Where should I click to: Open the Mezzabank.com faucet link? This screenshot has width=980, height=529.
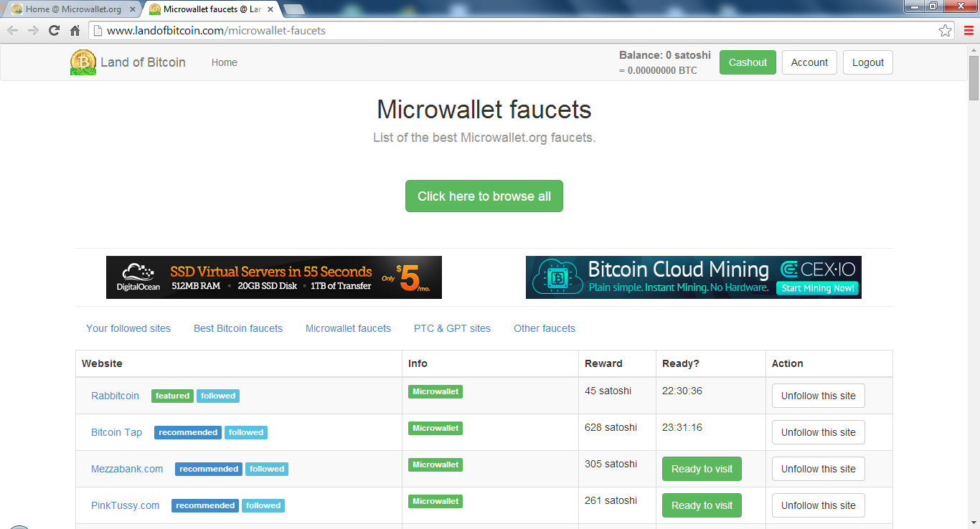127,469
